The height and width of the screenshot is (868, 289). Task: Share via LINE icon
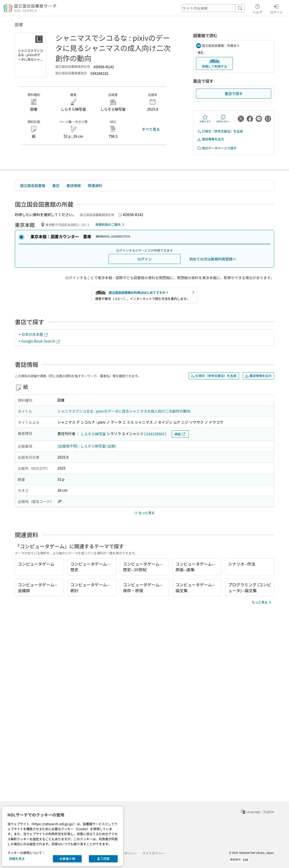(259, 119)
